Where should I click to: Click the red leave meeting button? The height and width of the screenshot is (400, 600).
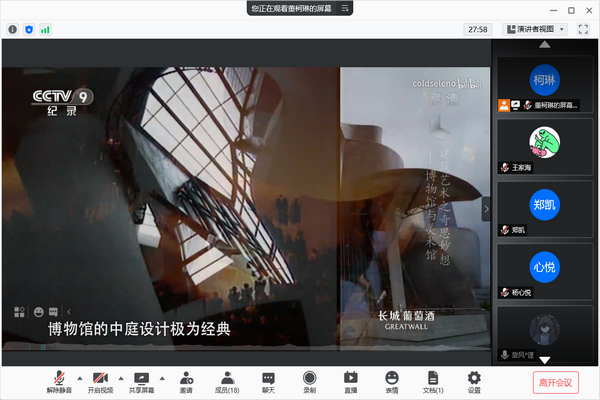(x=556, y=382)
